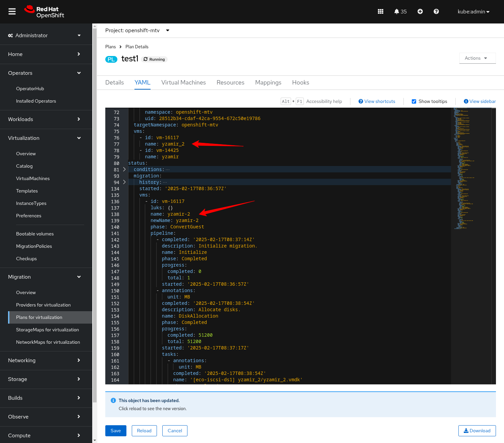This screenshot has height=443, width=504.
Task: Open the Resources tab
Action: pos(230,82)
